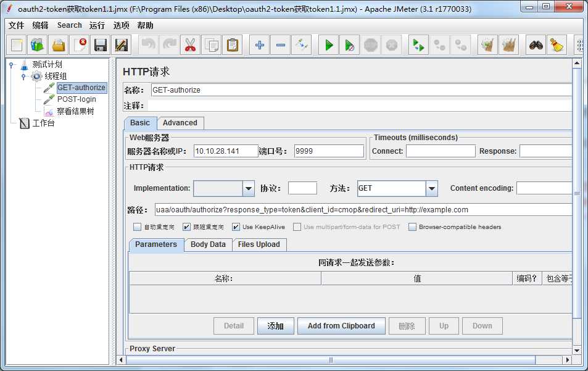This screenshot has height=371, width=588.
Task: Open the 编辑 menu
Action: click(x=40, y=25)
